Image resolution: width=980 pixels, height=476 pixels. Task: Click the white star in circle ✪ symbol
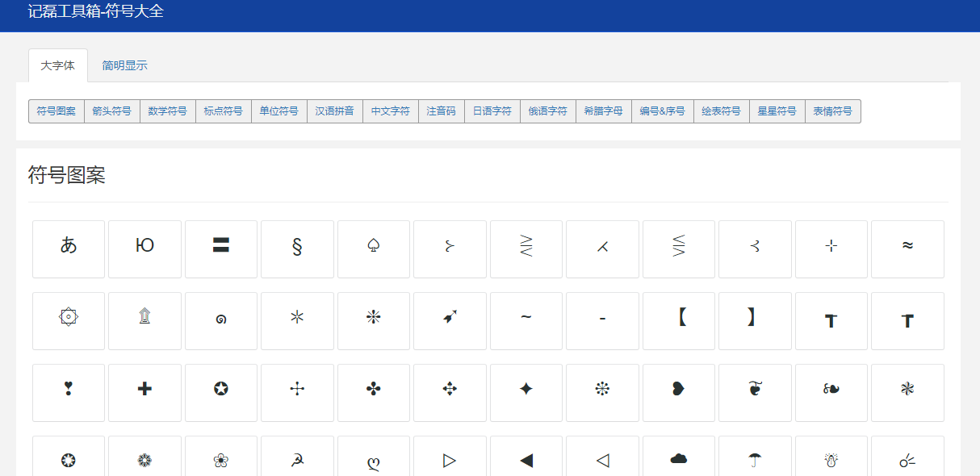click(x=221, y=393)
